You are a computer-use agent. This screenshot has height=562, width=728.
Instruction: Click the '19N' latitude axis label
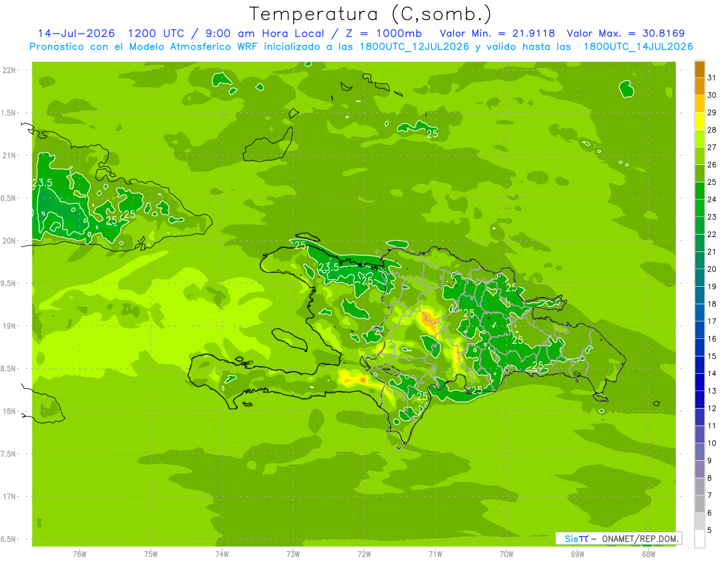click(x=10, y=326)
